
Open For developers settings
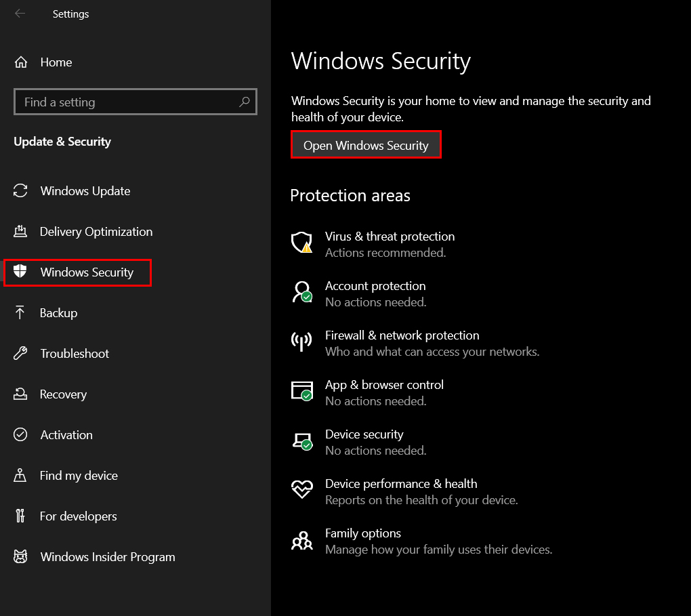(x=78, y=516)
